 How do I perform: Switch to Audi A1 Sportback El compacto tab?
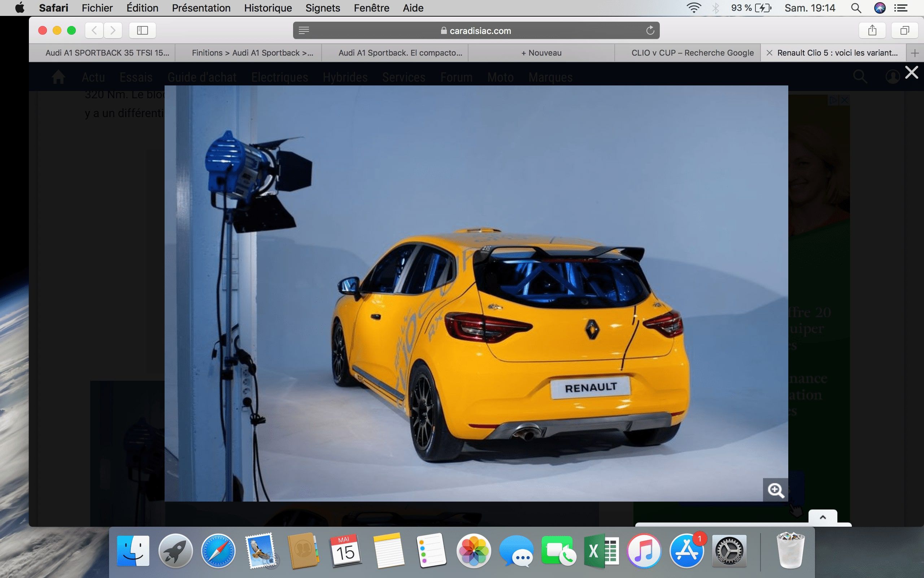click(395, 53)
